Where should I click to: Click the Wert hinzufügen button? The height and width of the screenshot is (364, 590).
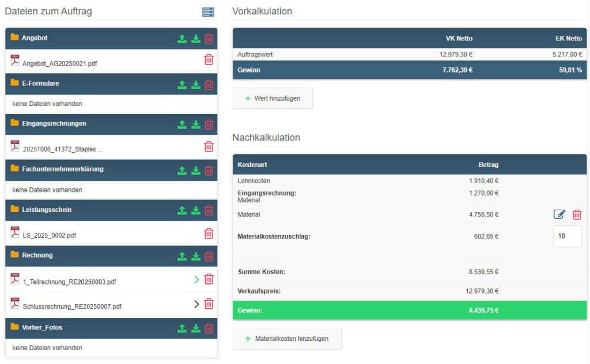point(273,98)
